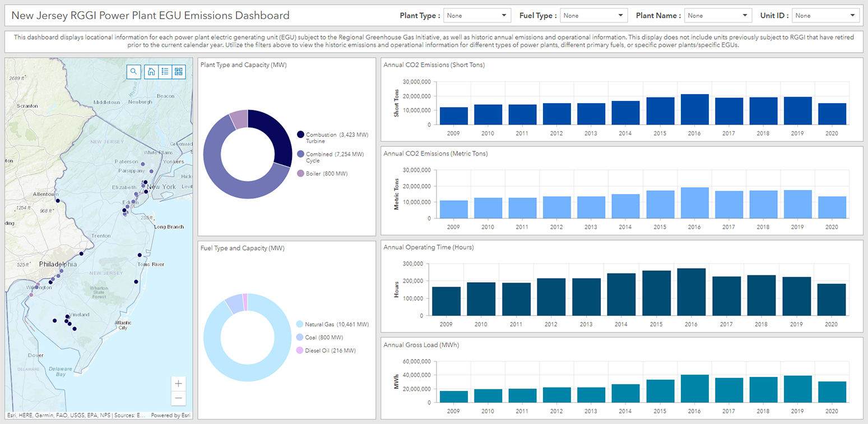
Task: Select 2016 bar in Short Tons chart
Action: click(x=695, y=109)
